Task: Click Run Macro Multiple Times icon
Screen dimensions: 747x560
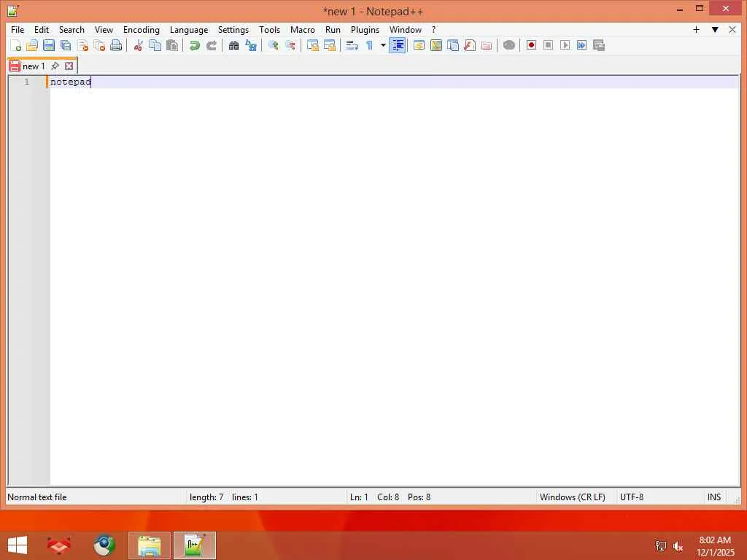Action: tap(581, 45)
